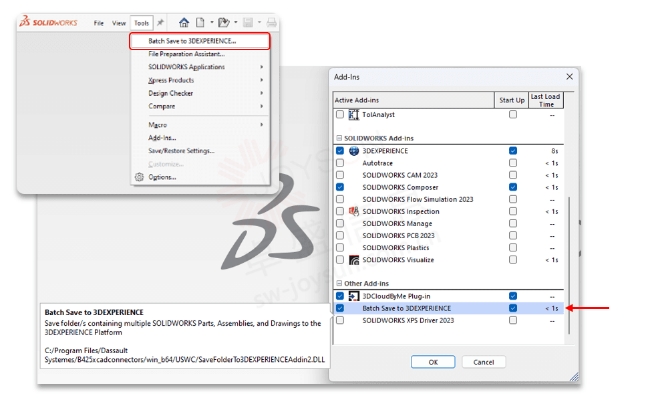
Task: Open the File menu
Action: (99, 23)
